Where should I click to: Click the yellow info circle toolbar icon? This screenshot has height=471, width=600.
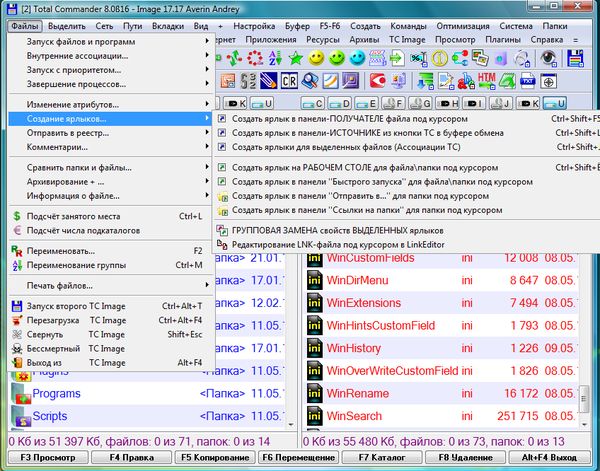click(439, 58)
